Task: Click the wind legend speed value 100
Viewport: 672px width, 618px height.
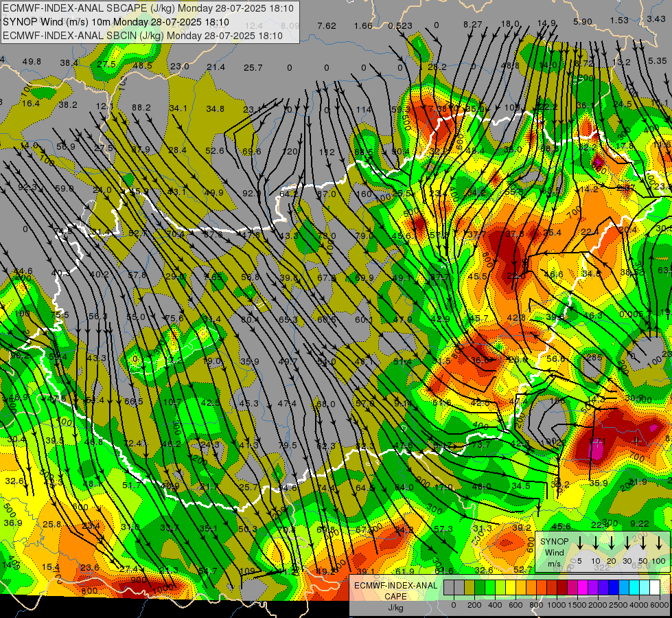Action: pos(659,561)
